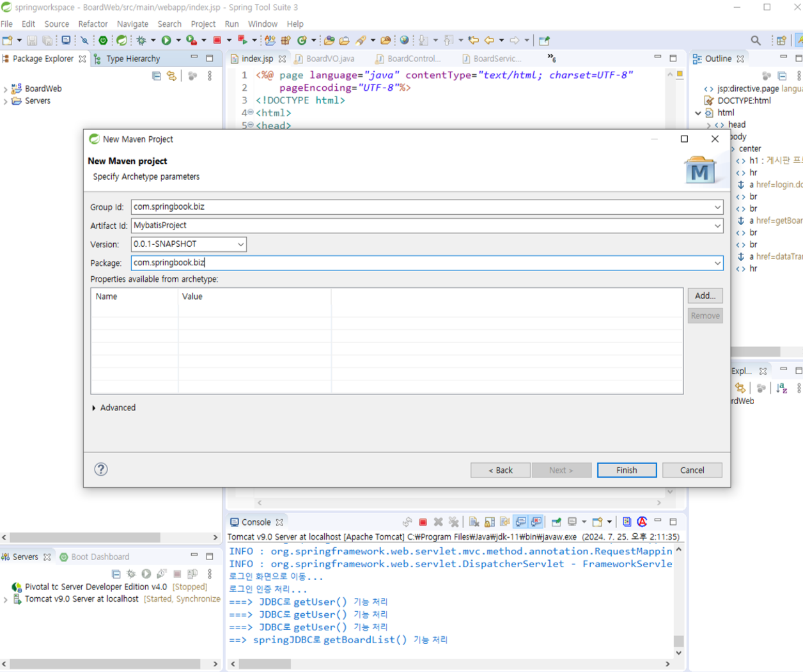Screen dimensions: 803x672
Task: Click the Maven help question mark icon
Action: (x=101, y=469)
